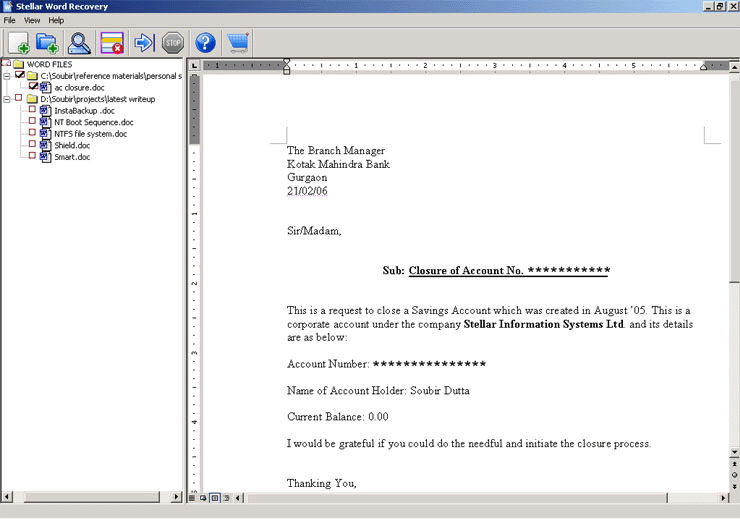This screenshot has width=740, height=519.
Task: Open the File menu
Action: coord(9,20)
